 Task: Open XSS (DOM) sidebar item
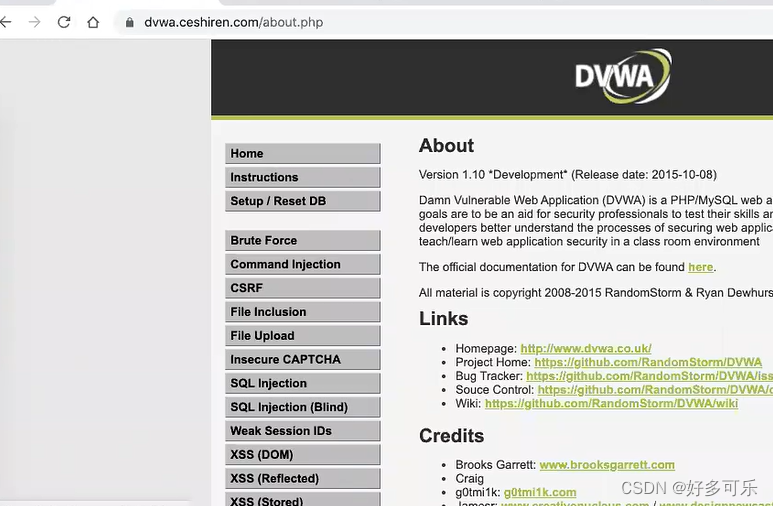[x=303, y=454]
